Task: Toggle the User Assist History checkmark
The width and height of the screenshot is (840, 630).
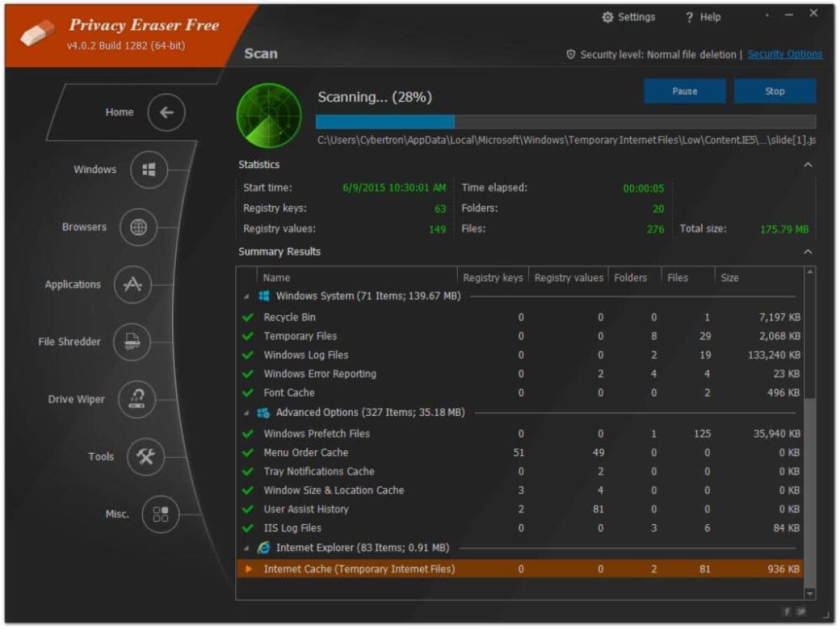Action: tap(248, 509)
